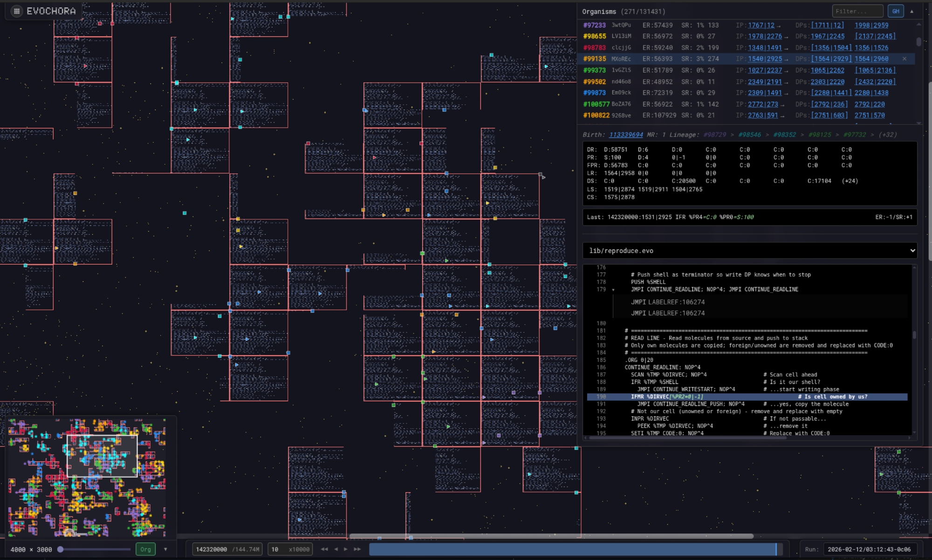Click the Filter input field
Viewport: 932px width, 560px height.
[857, 11]
